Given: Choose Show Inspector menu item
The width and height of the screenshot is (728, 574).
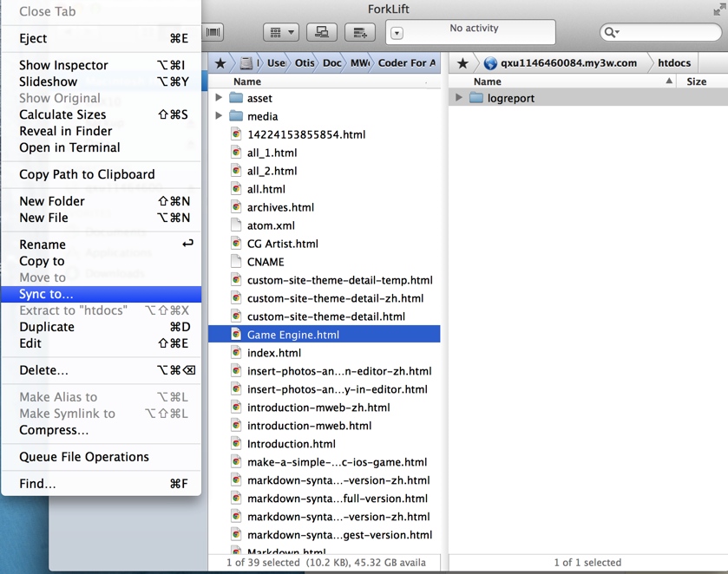Looking at the screenshot, I should click(x=102, y=65).
